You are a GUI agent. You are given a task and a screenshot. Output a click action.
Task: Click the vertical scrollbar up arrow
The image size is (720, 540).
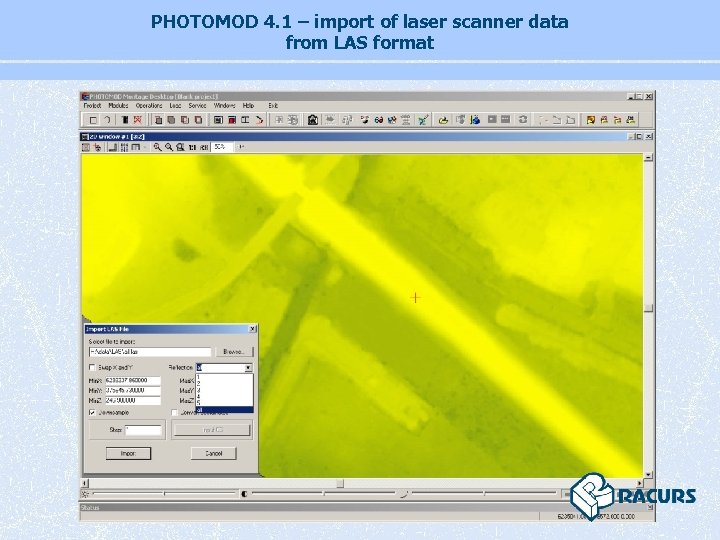click(648, 158)
